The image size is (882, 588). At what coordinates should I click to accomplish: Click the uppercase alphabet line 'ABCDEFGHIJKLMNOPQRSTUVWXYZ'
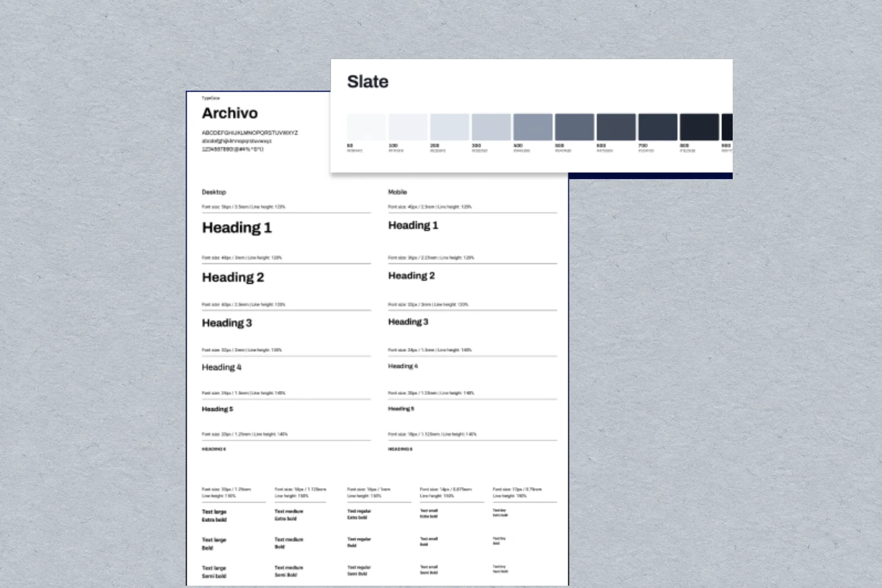[x=250, y=133]
